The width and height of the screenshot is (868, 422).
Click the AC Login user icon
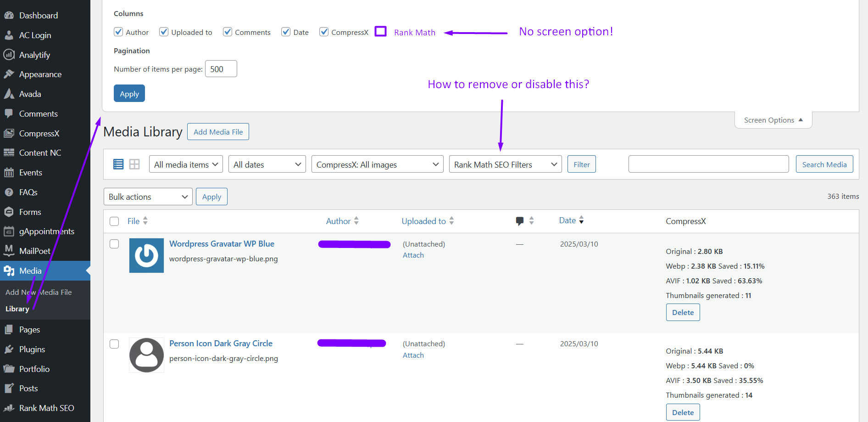pos(9,35)
